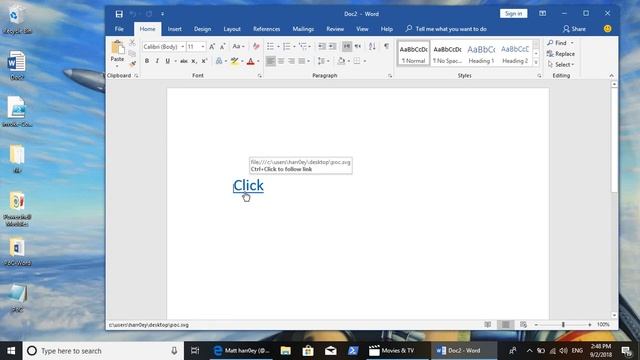The width and height of the screenshot is (640, 360).
Task: Click the Sign in button
Action: click(513, 14)
